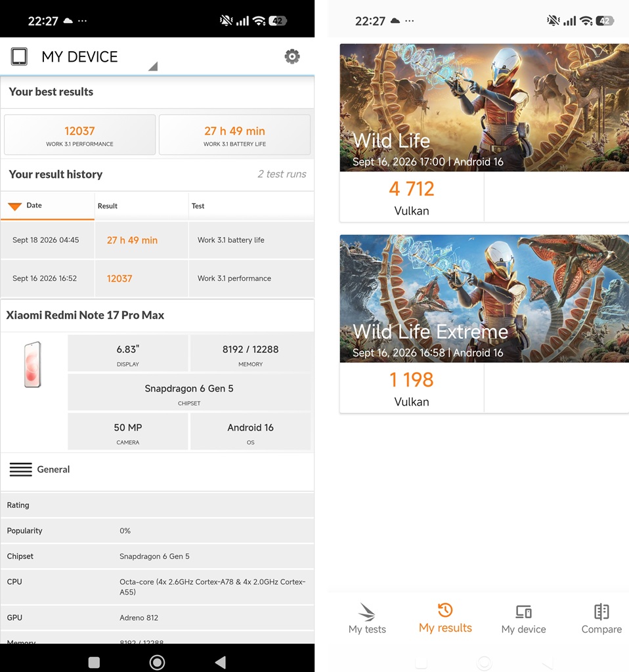Open the My device tab icon
This screenshot has height=672, width=629.
click(x=523, y=612)
